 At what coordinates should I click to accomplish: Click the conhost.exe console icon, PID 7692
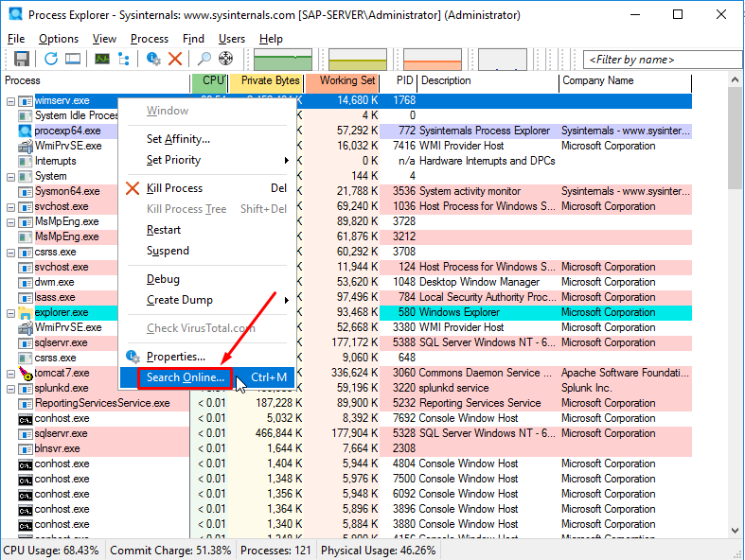25,419
